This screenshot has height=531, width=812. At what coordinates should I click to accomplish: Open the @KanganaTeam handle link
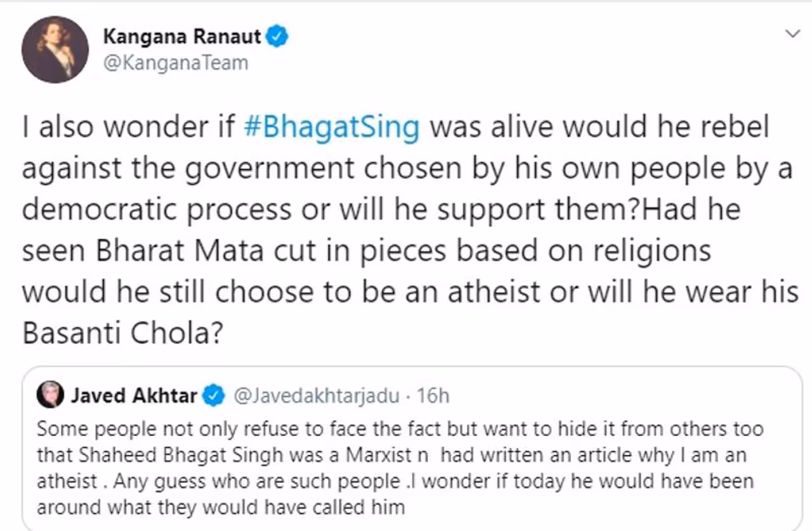point(175,63)
